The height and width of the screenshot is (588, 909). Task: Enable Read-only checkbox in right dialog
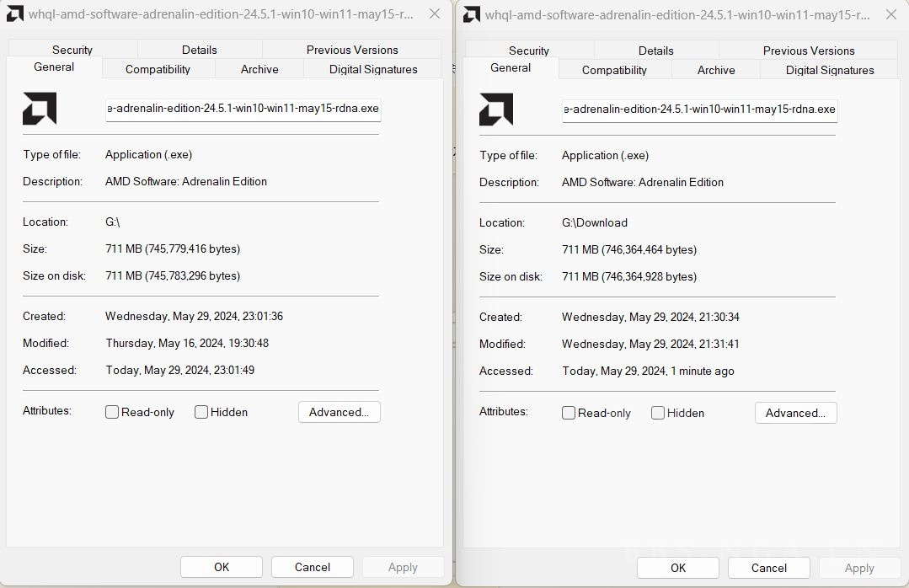point(569,413)
